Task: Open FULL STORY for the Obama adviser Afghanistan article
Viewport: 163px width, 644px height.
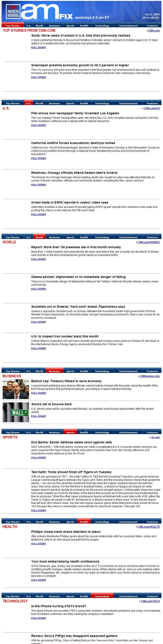Action: (x=39, y=289)
